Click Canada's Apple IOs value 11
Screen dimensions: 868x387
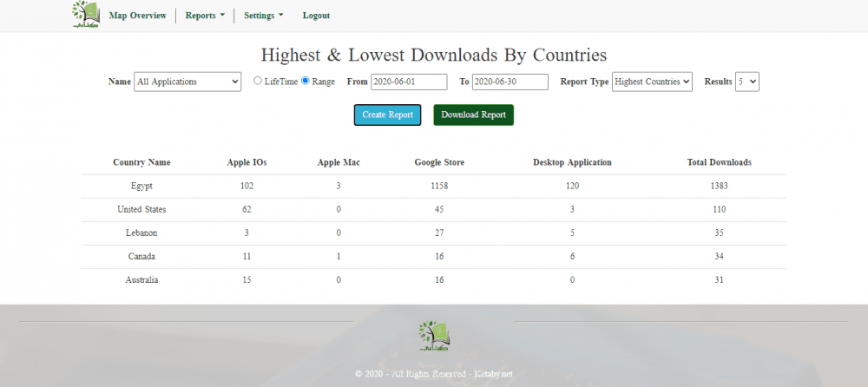pos(247,256)
